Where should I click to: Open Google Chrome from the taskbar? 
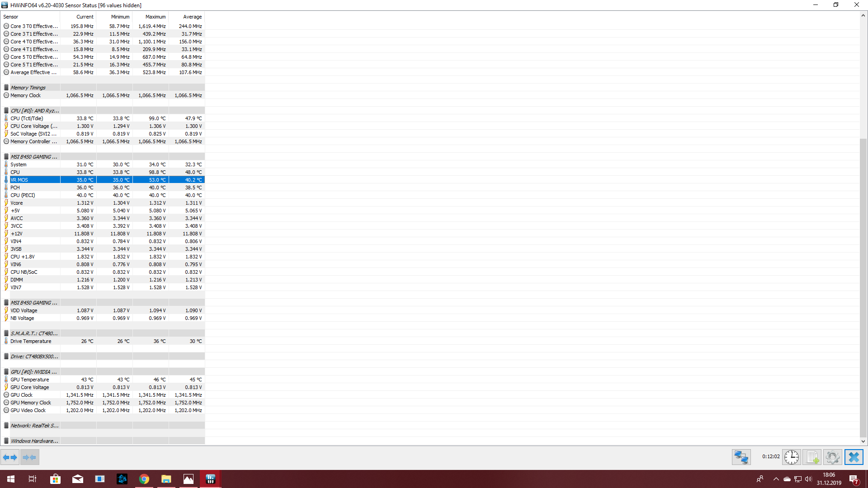click(144, 479)
